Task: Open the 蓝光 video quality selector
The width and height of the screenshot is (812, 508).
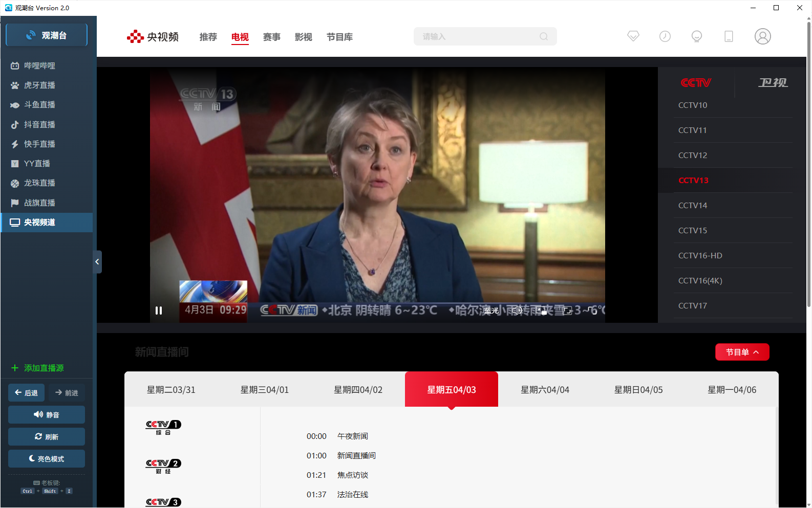Action: click(491, 311)
